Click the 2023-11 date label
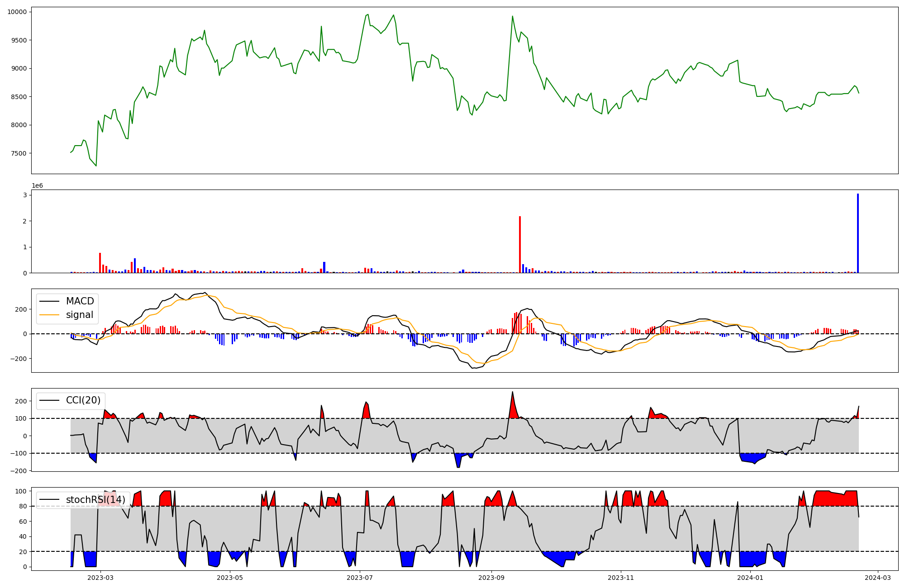The image size is (905, 588). [621, 578]
